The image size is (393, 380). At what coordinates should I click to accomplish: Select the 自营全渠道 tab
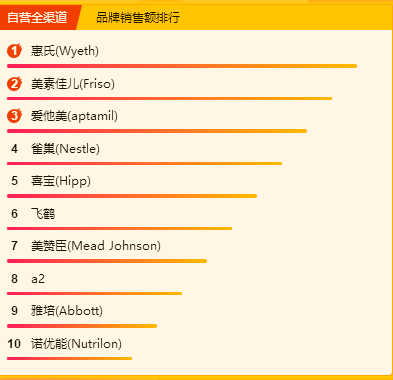37,17
